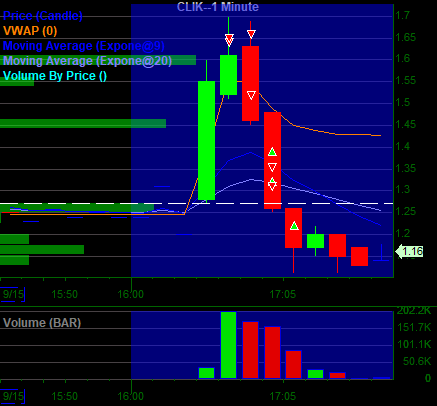Click the down-triangle marker above the first red candle
The image size is (437, 406).
point(251,34)
